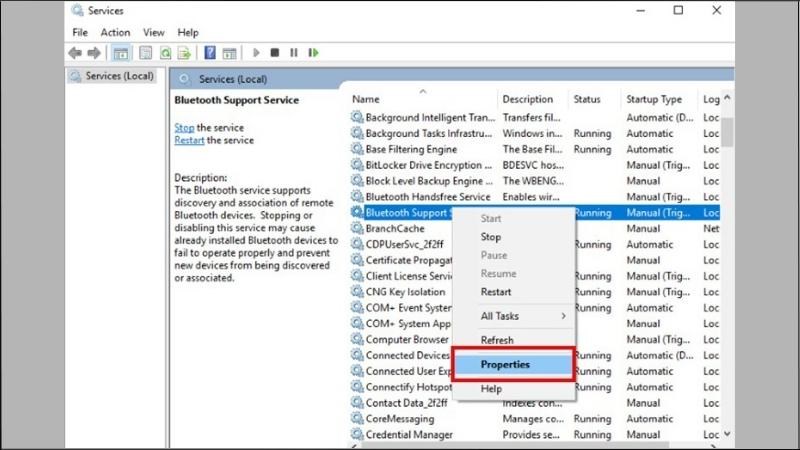Toggle Show/Hide Console Tree toolbar icon

[120, 52]
